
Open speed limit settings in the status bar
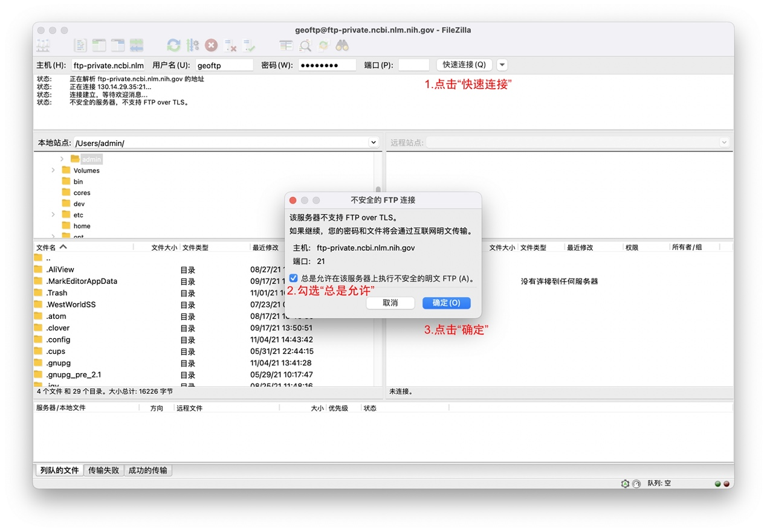coord(636,483)
